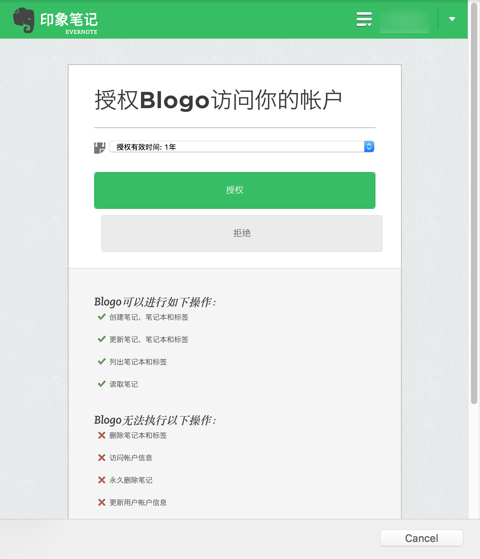Click the heading Blogo可以进行如下操作
Viewport: 480px width, 559px height.
(155, 302)
